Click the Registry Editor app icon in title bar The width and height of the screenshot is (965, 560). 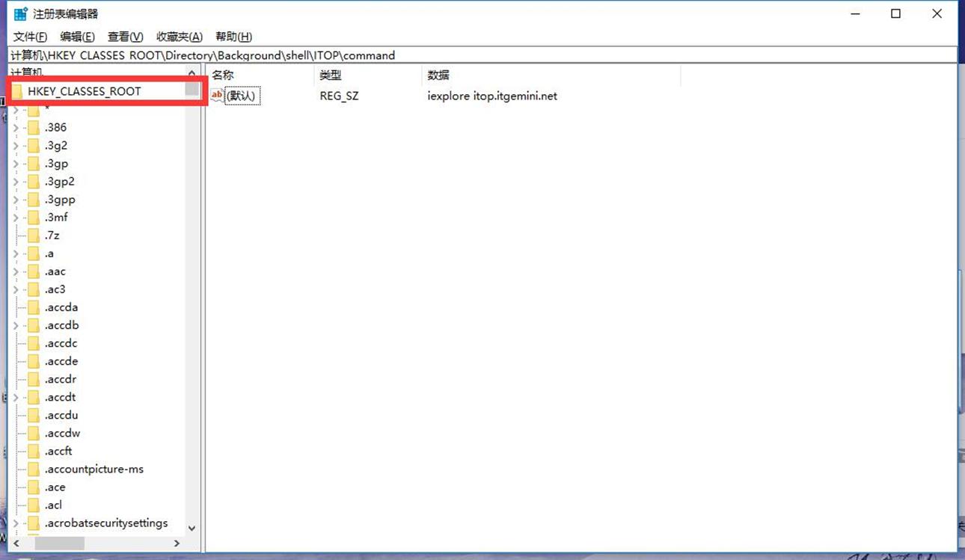(x=20, y=14)
